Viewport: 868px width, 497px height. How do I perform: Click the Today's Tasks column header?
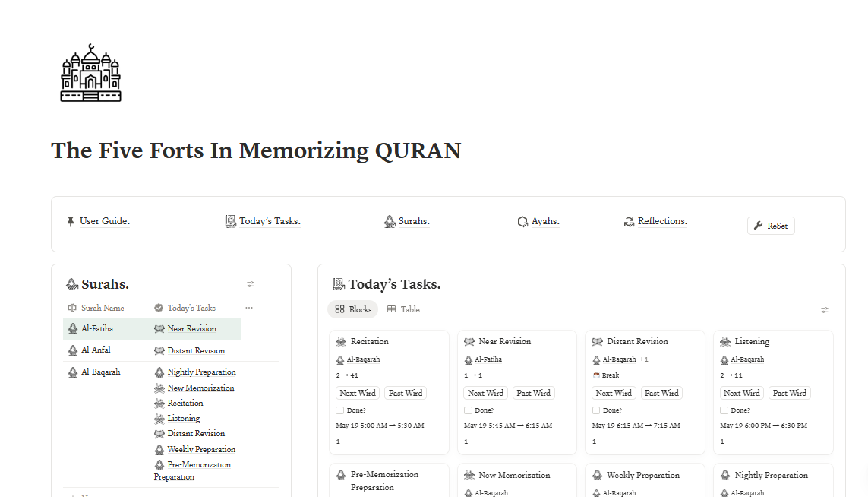pos(185,308)
